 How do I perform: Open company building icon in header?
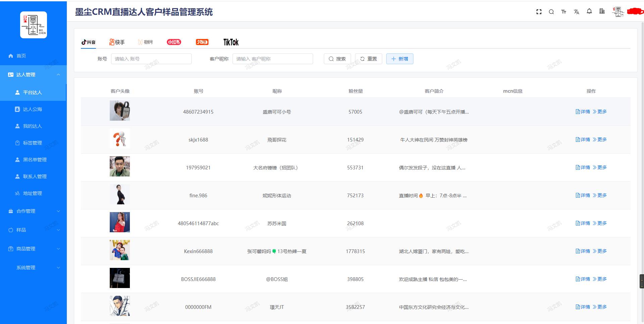click(602, 11)
